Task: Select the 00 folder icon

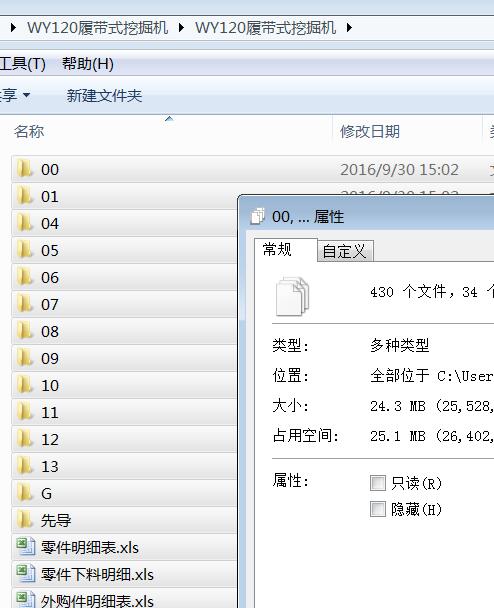Action: (x=25, y=169)
